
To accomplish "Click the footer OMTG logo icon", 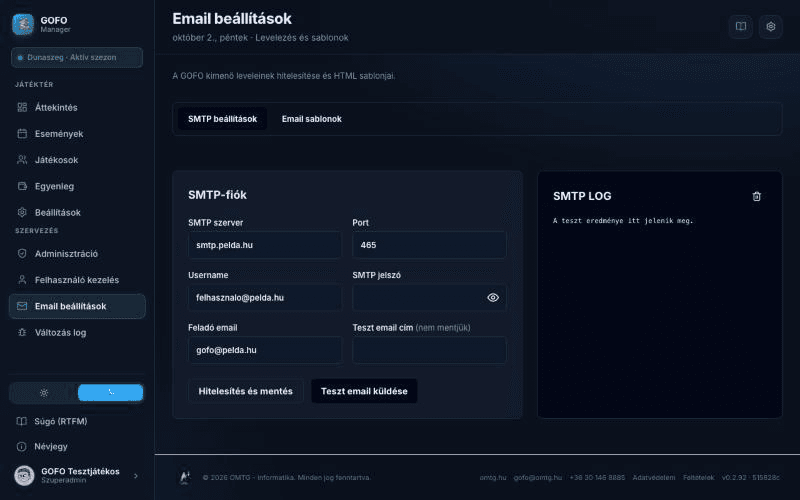I will (x=185, y=477).
